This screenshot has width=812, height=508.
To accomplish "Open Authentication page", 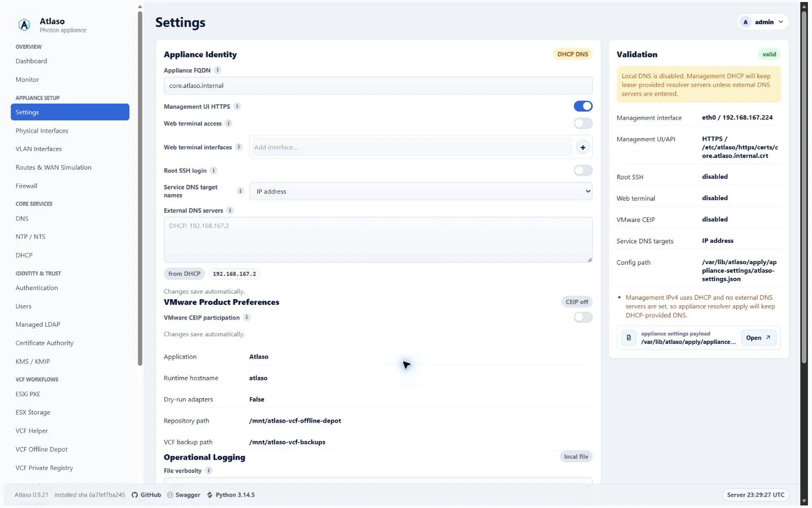I will (x=70, y=288).
